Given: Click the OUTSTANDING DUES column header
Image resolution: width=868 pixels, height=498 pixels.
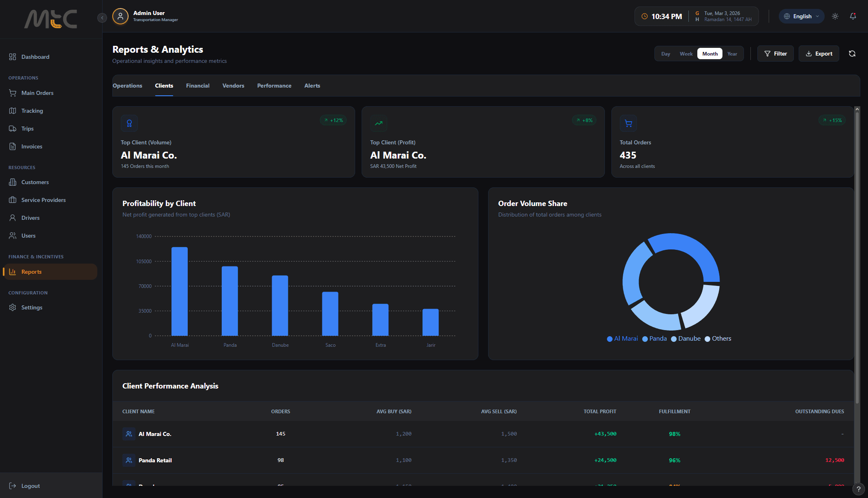Looking at the screenshot, I should click(819, 412).
